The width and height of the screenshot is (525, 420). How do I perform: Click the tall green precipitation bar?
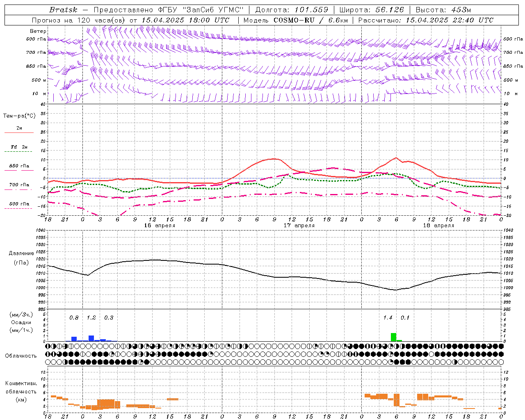pyautogui.click(x=393, y=337)
